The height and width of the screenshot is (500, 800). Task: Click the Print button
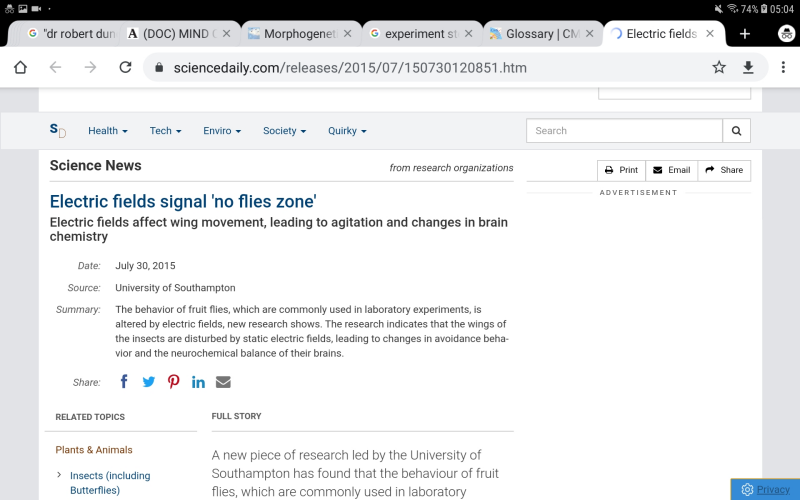[621, 170]
